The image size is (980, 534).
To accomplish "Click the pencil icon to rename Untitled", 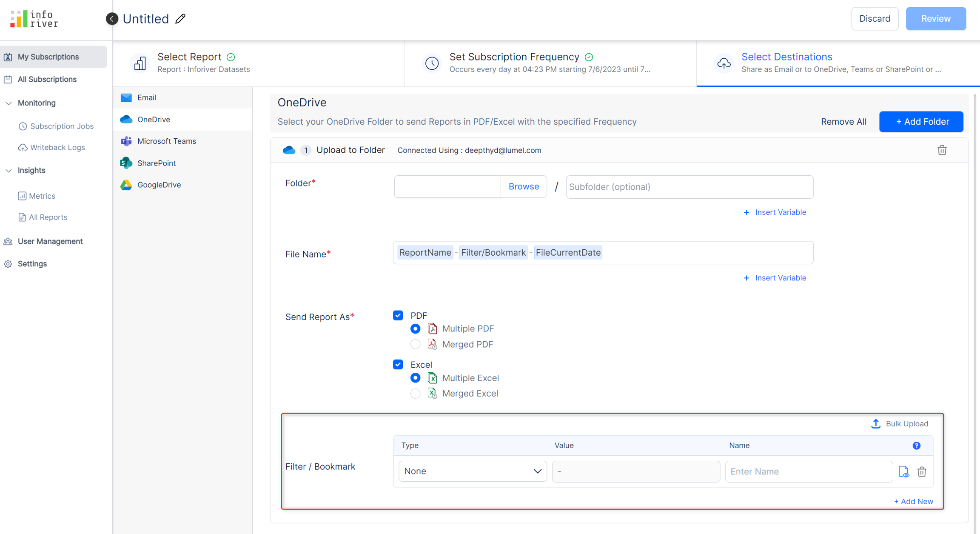I will [180, 19].
